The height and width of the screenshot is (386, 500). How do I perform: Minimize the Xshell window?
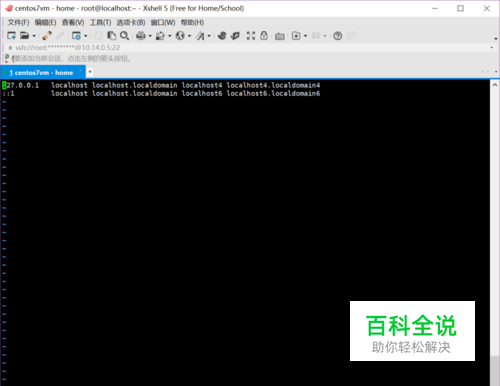435,8
